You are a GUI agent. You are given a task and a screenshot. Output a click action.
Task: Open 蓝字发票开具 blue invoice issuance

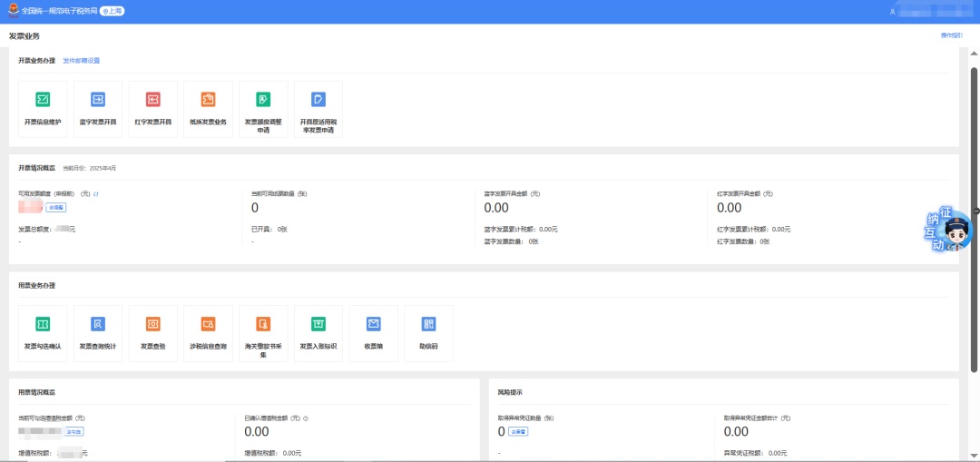(98, 108)
